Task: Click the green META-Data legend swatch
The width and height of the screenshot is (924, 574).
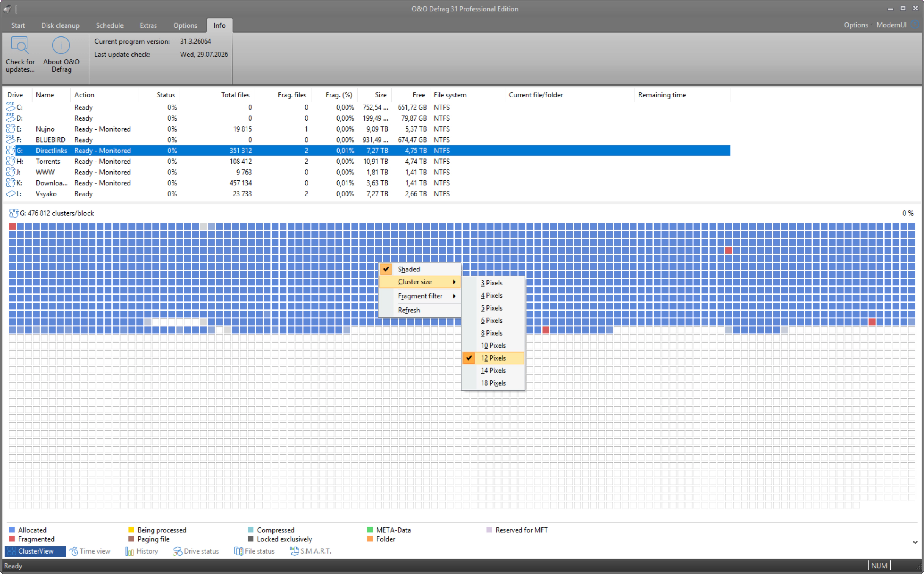Action: point(370,530)
